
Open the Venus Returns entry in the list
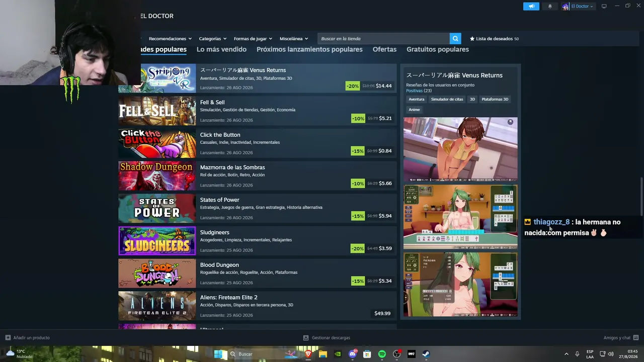click(258, 78)
